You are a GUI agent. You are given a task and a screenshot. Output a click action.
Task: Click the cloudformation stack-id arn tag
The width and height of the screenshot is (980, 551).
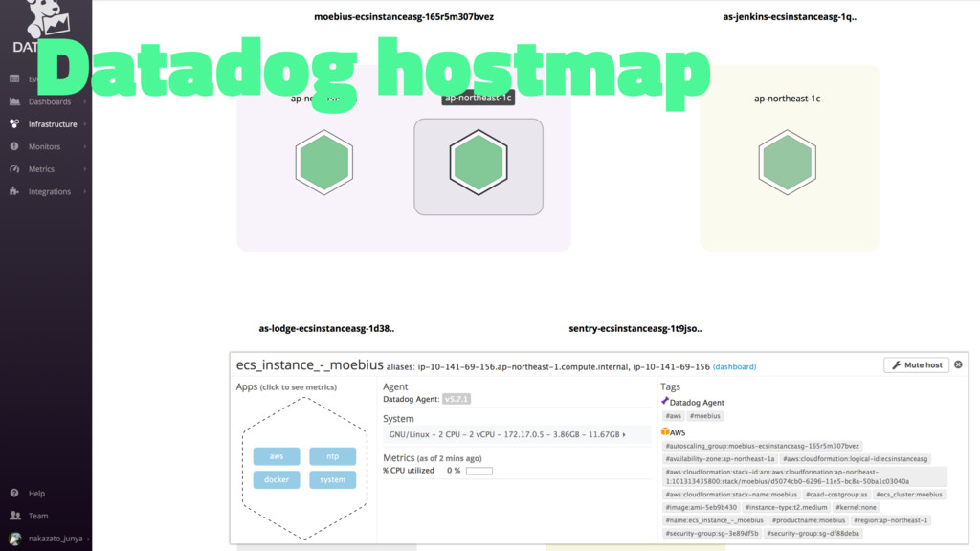[x=804, y=476]
